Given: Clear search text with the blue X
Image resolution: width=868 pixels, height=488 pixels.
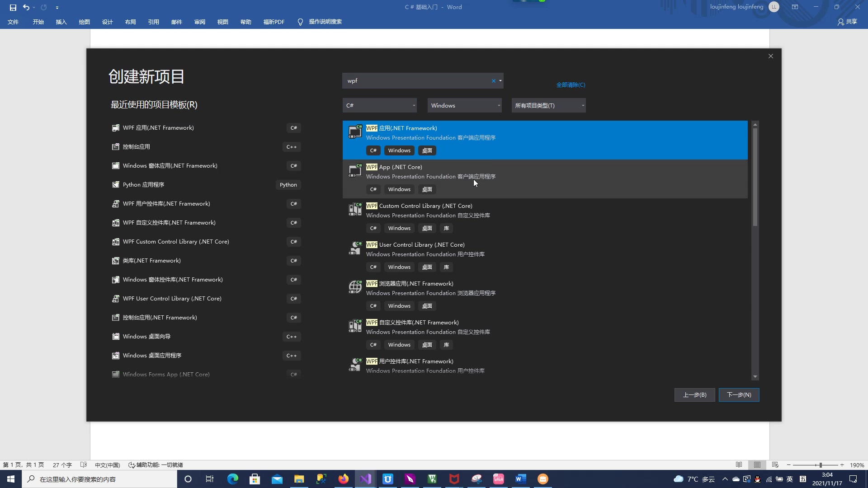Looking at the screenshot, I should tap(493, 81).
